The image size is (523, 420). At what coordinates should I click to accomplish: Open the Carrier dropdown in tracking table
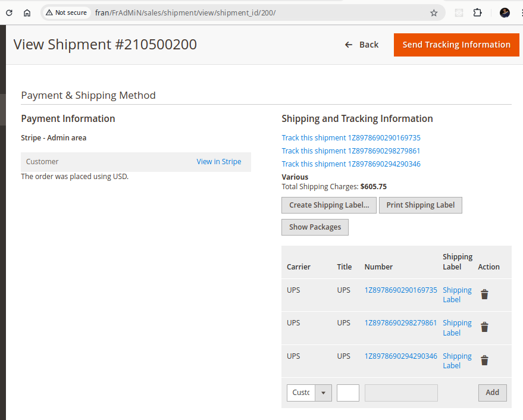309,393
